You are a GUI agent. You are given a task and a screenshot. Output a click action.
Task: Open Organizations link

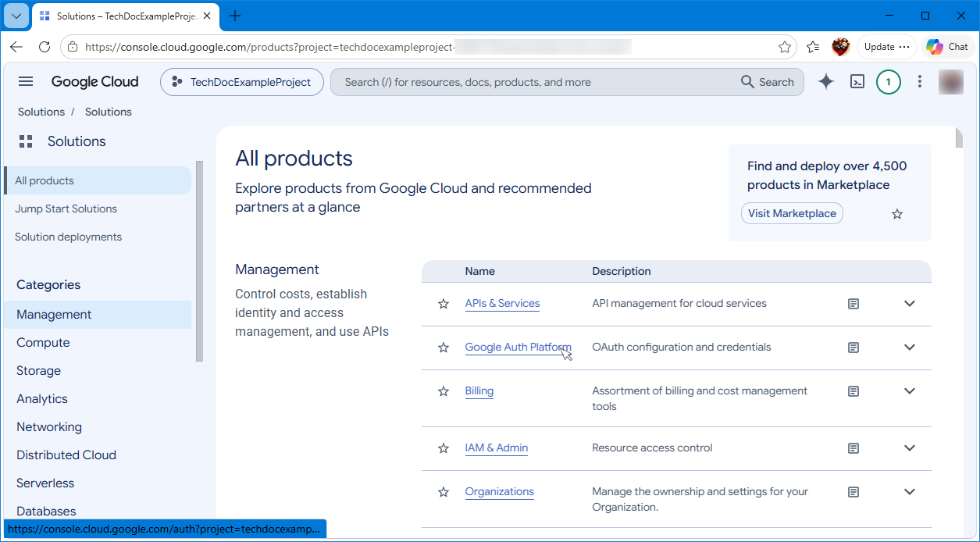(500, 492)
